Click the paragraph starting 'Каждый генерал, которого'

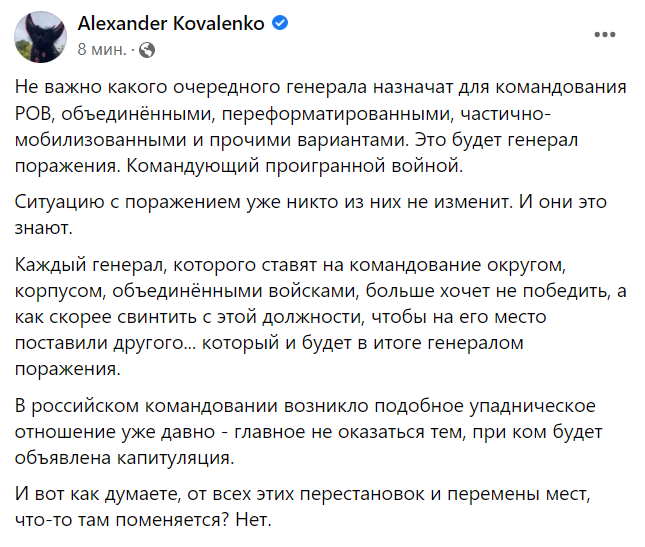pos(321,316)
